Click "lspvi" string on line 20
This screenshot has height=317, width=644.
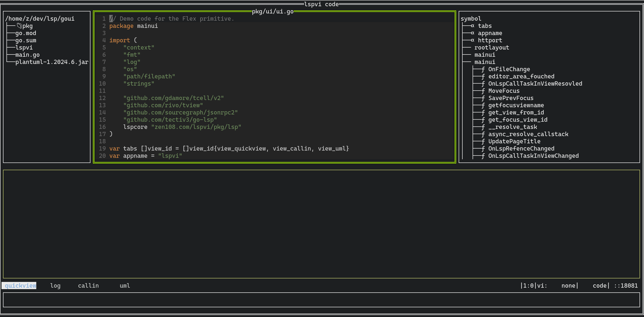tap(170, 156)
